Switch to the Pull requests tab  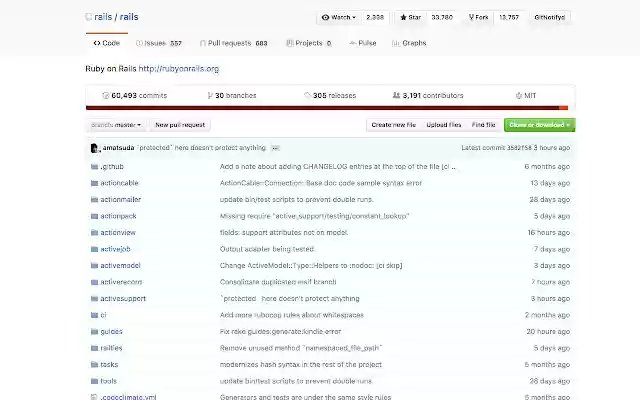tap(232, 43)
